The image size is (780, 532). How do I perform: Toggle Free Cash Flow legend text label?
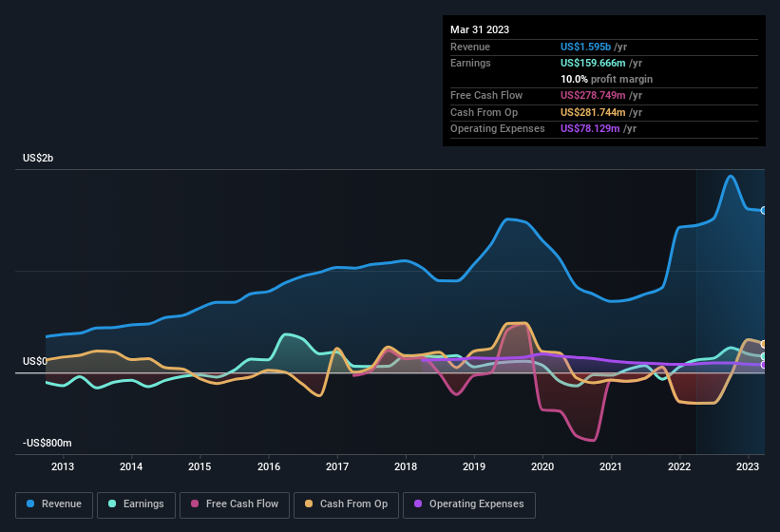click(x=241, y=504)
